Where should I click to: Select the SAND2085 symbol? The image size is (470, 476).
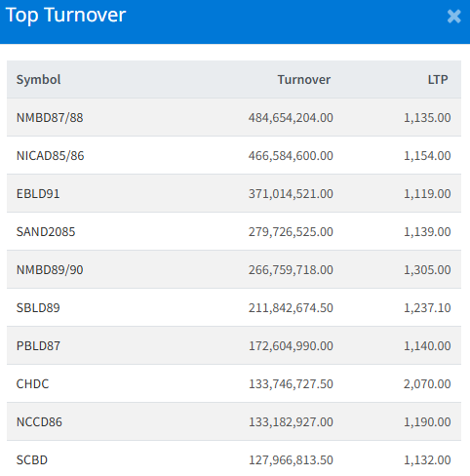[46, 232]
